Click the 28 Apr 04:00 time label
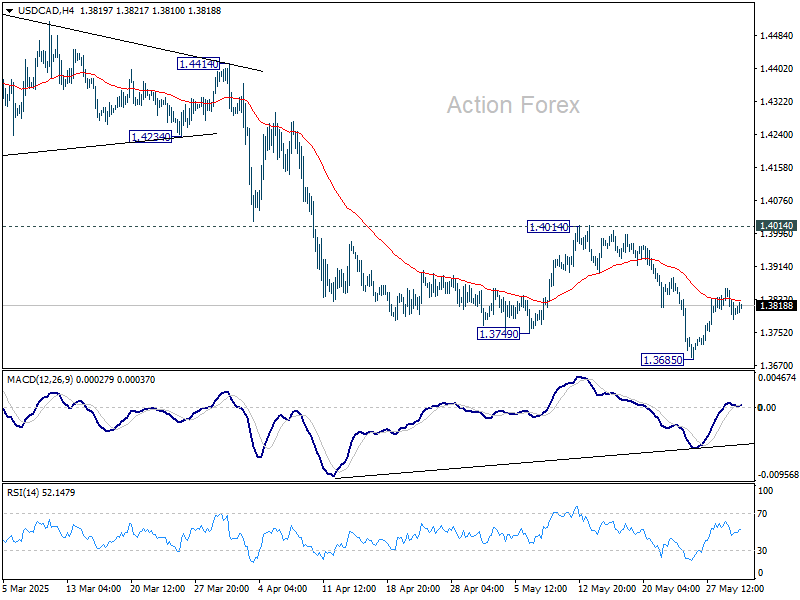800x600 pixels. pyautogui.click(x=478, y=589)
